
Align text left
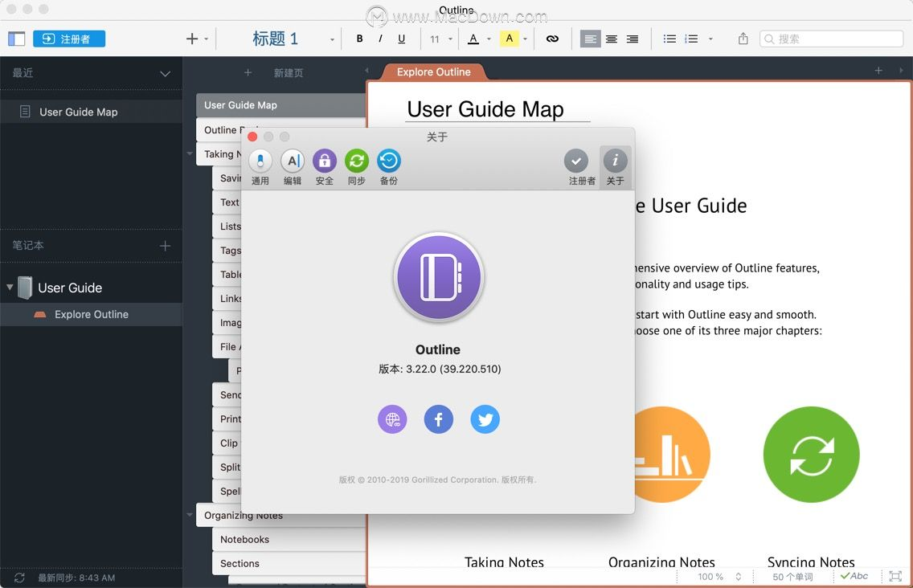[590, 39]
